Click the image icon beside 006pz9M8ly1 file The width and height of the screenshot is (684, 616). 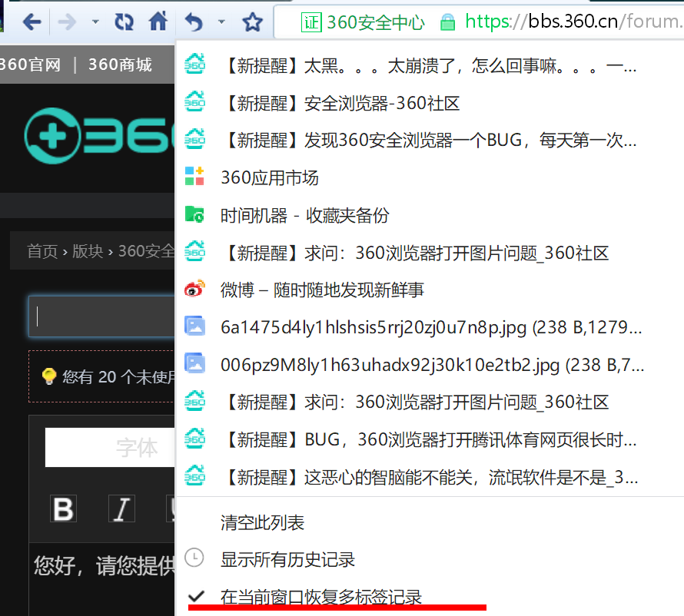(x=194, y=363)
